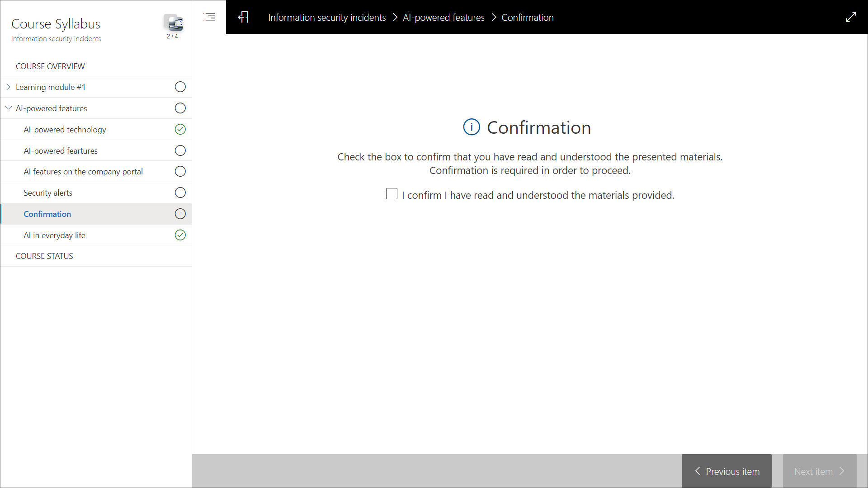Click the exit course icon
The width and height of the screenshot is (868, 488).
243,17
